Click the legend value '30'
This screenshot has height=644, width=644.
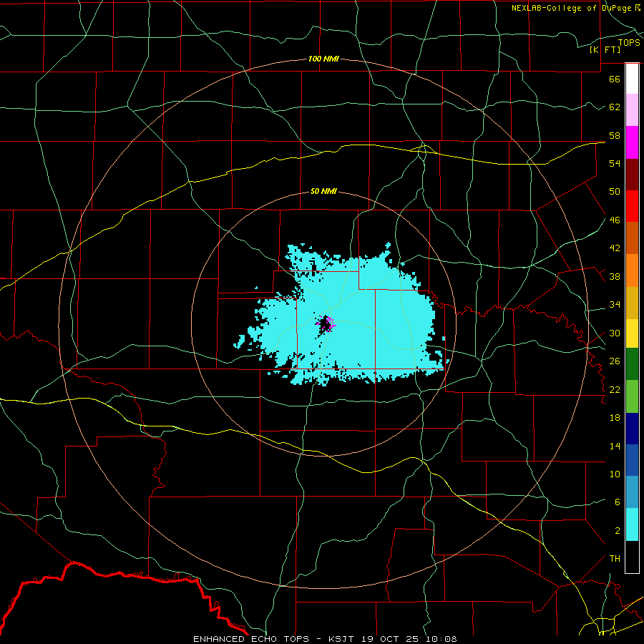[x=615, y=333]
